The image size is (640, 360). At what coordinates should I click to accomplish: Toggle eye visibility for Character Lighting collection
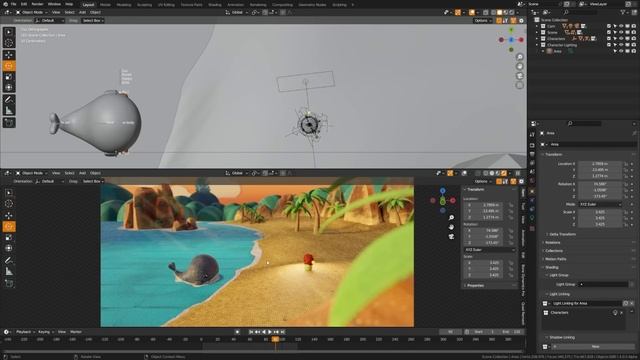(621, 45)
